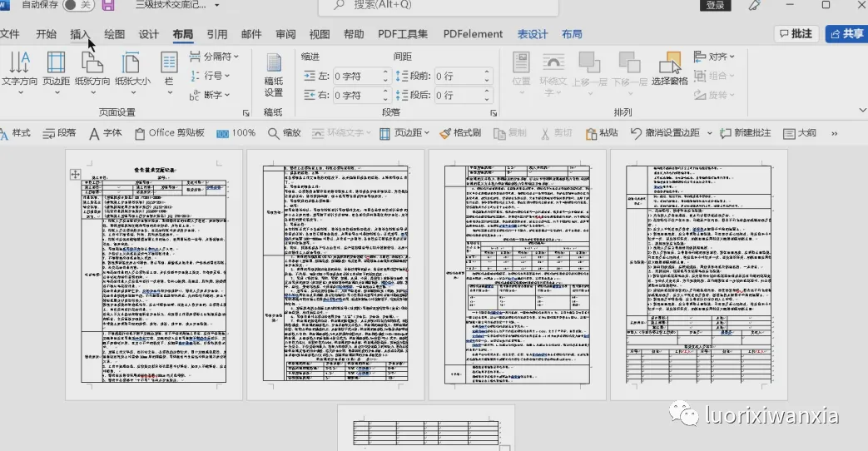Screen dimensions: 868x451
Task: Click the 100% zoom toolbar item
Action: pos(236,133)
